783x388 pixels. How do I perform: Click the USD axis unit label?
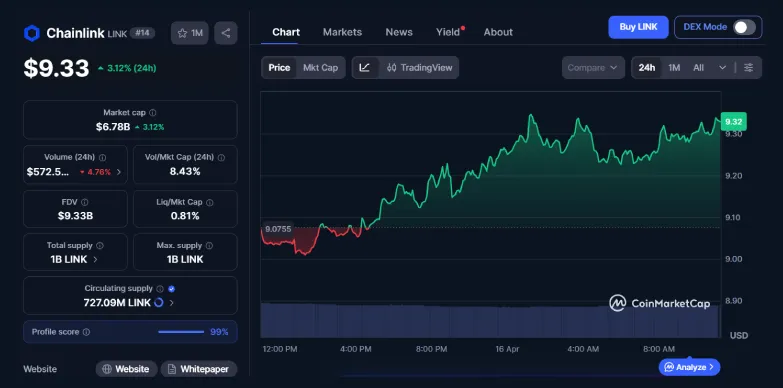(739, 335)
